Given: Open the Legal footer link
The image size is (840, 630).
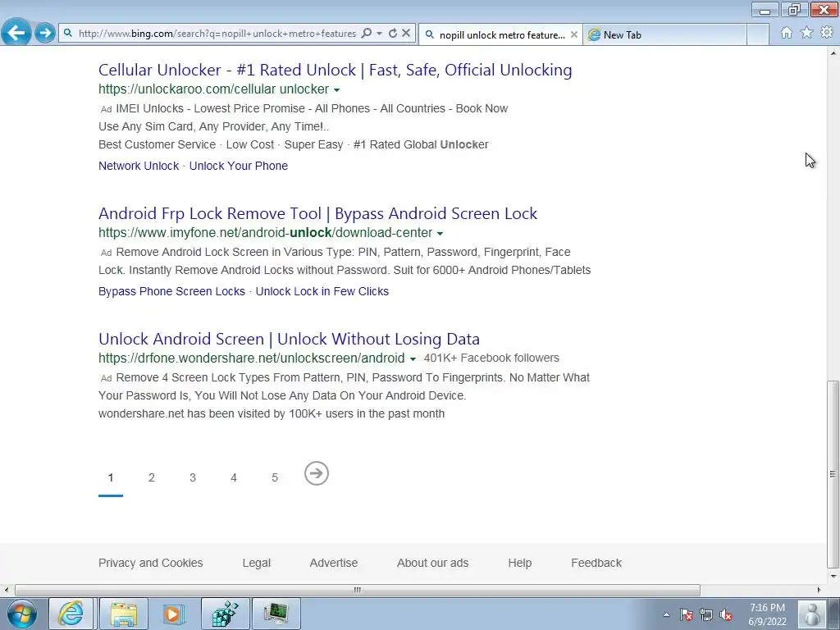Looking at the screenshot, I should click(256, 563).
